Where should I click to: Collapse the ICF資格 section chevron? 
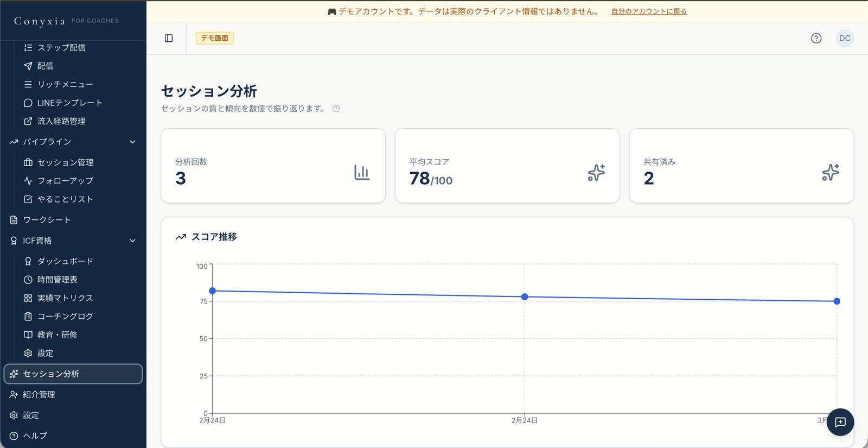tap(132, 241)
